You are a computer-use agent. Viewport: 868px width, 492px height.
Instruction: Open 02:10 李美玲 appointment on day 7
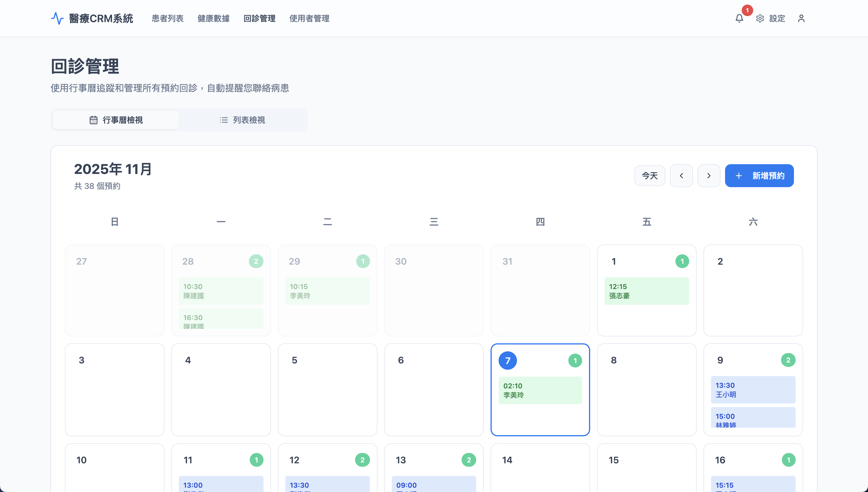pos(540,390)
